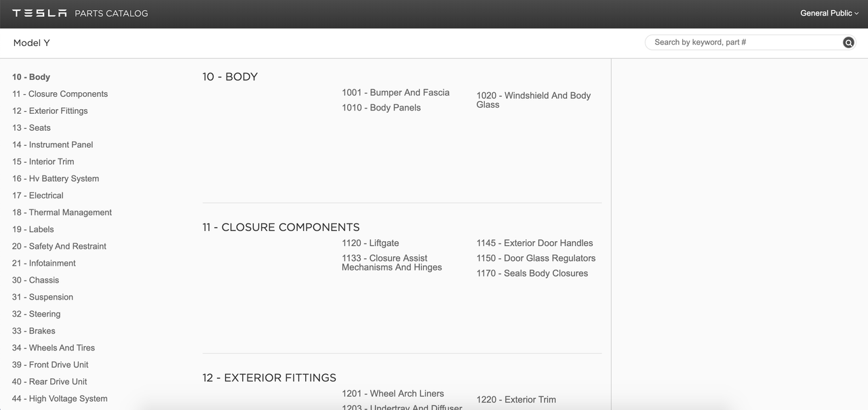Navigate to 39 - Front Drive Unit

[x=51, y=365]
